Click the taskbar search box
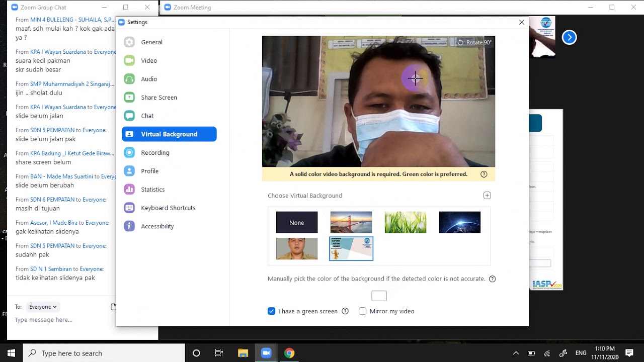 [x=105, y=353]
